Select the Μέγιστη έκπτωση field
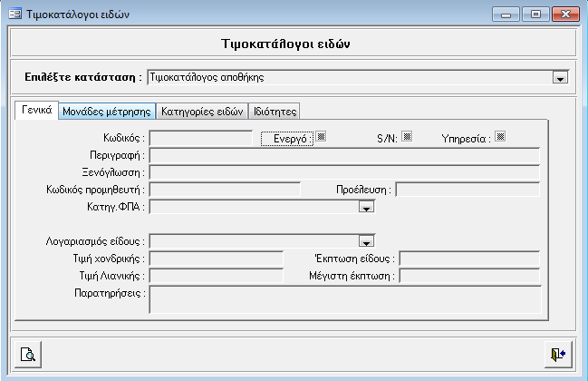 coord(469,276)
